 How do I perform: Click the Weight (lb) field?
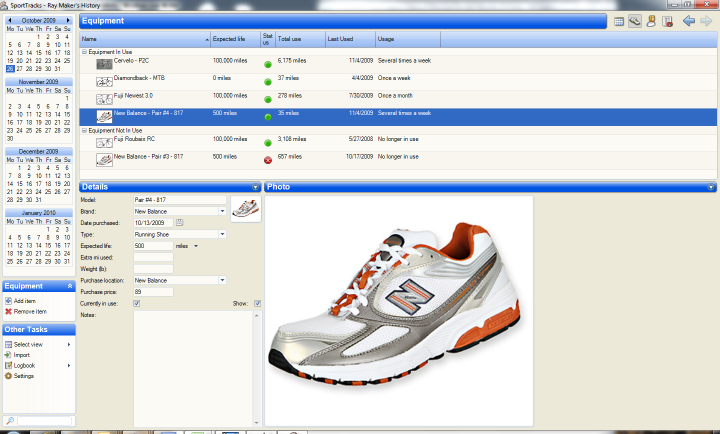pos(153,269)
